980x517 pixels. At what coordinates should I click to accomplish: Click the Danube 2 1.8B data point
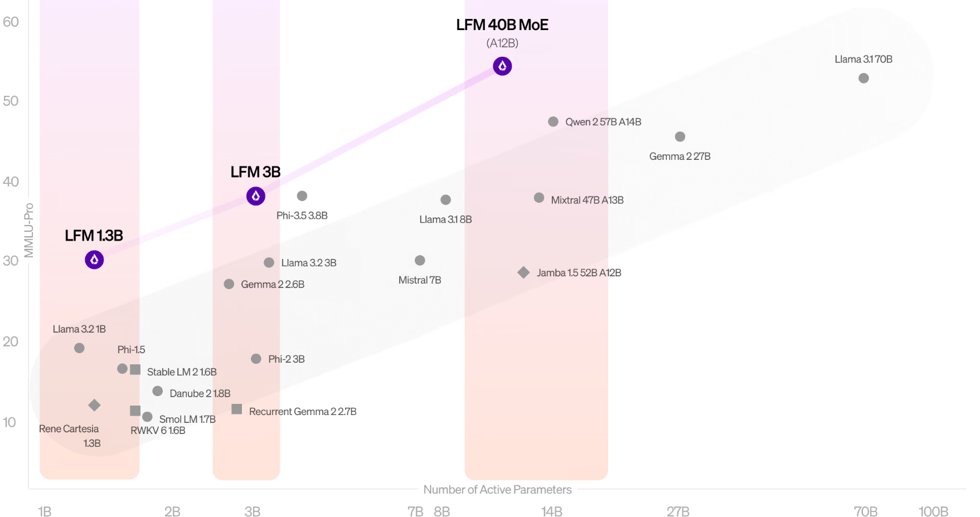158,392
